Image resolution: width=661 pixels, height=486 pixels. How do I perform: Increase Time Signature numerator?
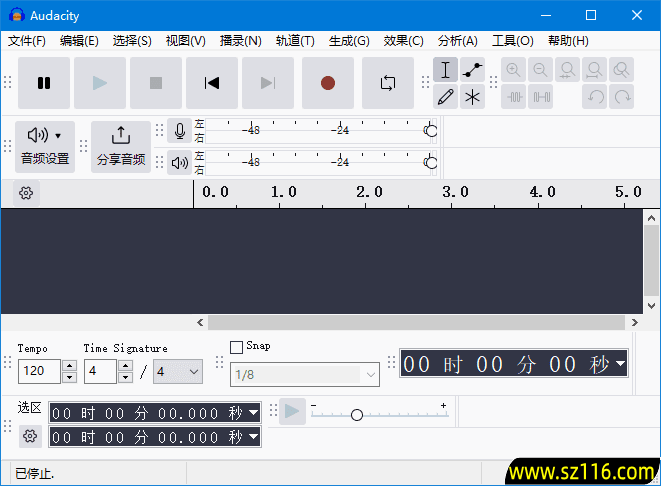click(x=125, y=365)
